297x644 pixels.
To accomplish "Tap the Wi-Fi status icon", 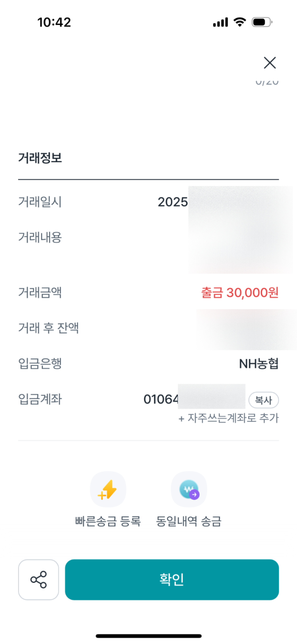I will (240, 22).
